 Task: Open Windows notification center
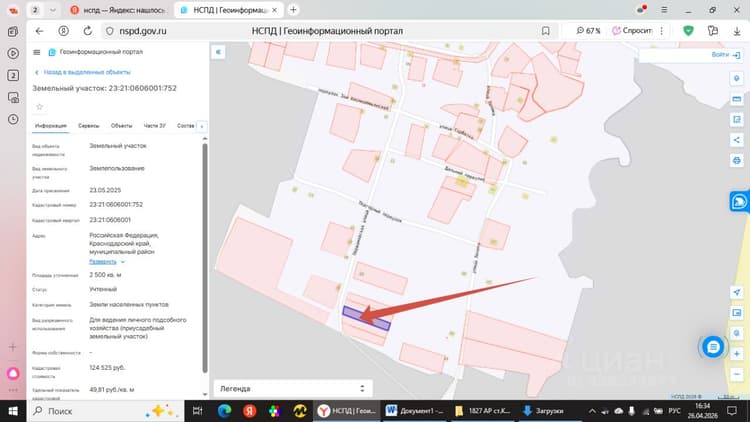pos(732,411)
